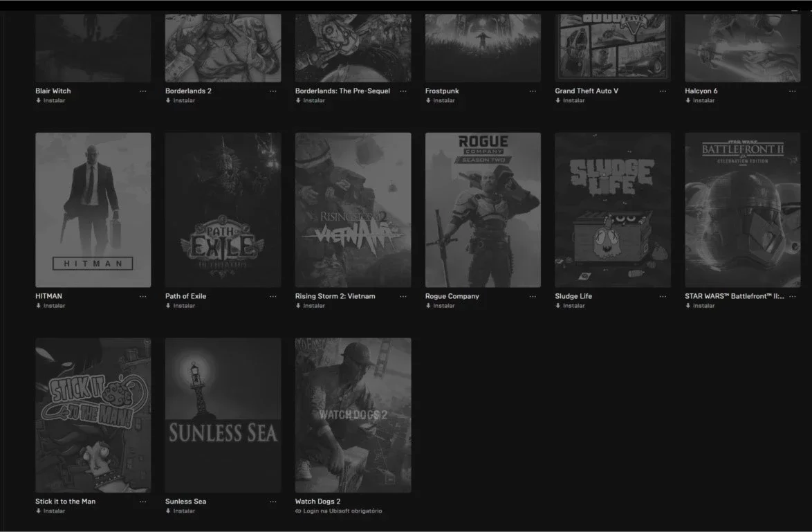The image size is (812, 532).
Task: Install Frostpunk using Instalar
Action: click(440, 100)
